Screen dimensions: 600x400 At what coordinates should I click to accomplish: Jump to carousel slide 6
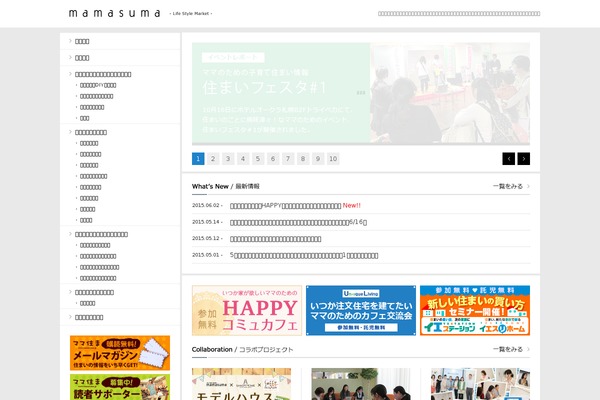coord(273,158)
